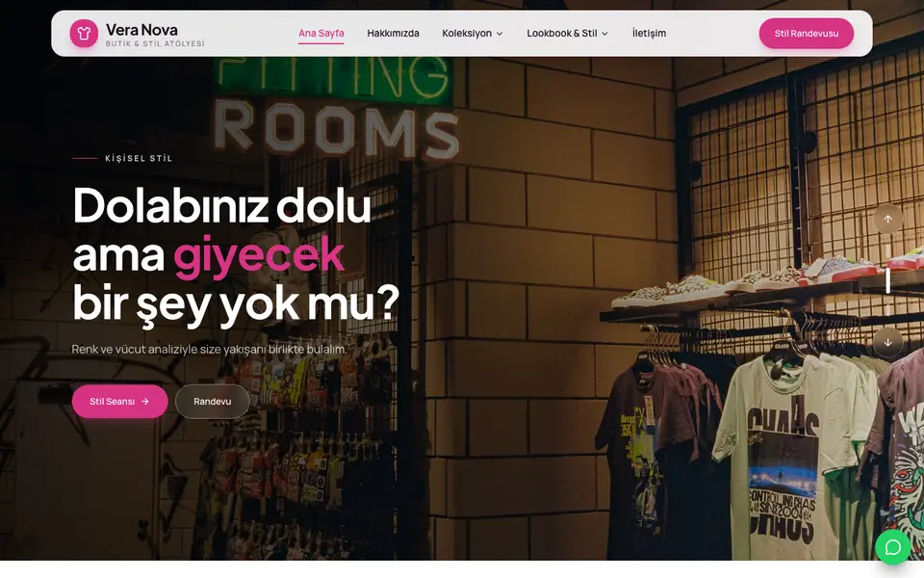This screenshot has width=924, height=578.
Task: Click the Vera Nova t-shirt logo icon
Action: [84, 34]
